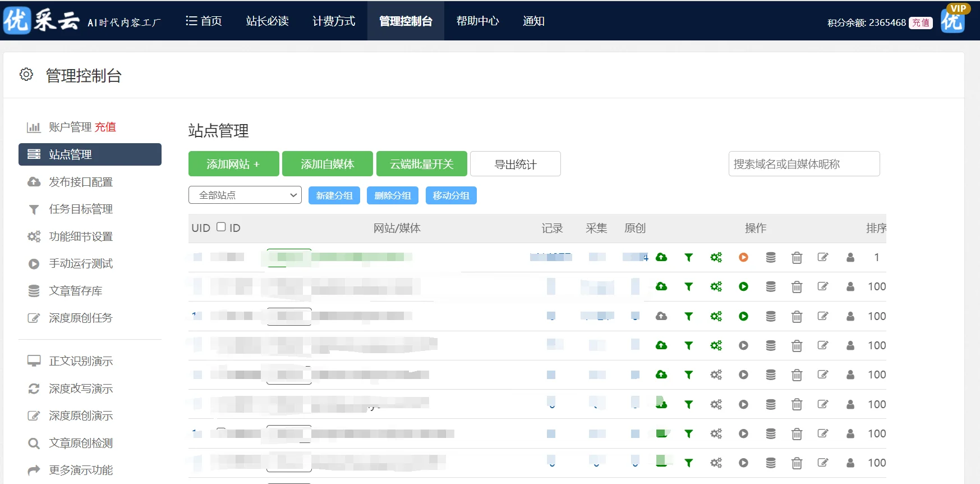Viewport: 980px width, 484px height.
Task: Click the list icon of 站点管理
Action: pyautogui.click(x=34, y=154)
